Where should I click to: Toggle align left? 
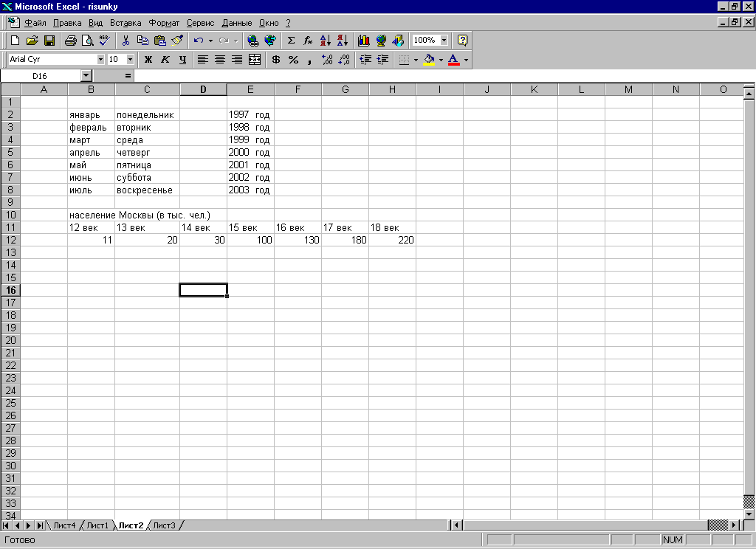[x=203, y=60]
